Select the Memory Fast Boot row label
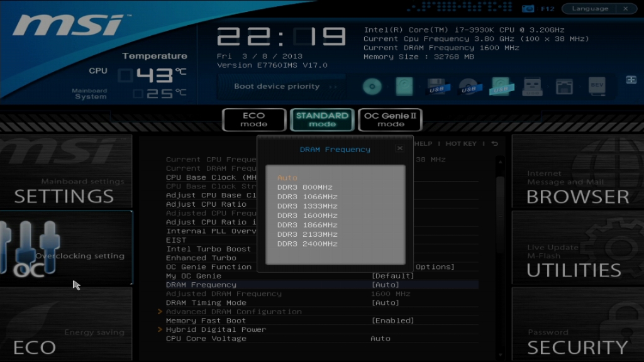The height and width of the screenshot is (362, 644). 206,321
